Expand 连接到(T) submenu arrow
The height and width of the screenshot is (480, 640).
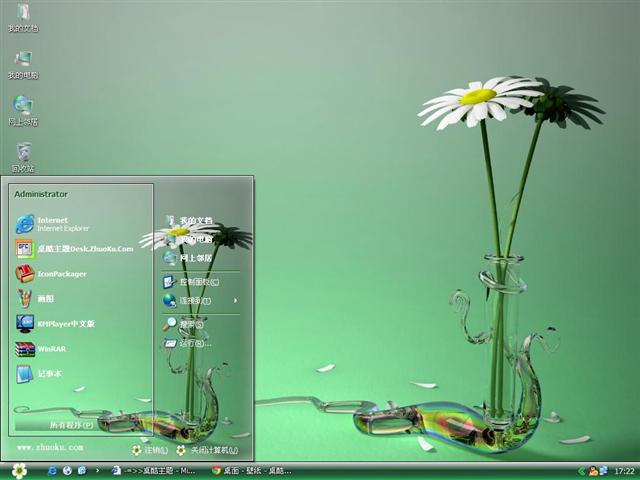click(x=236, y=301)
